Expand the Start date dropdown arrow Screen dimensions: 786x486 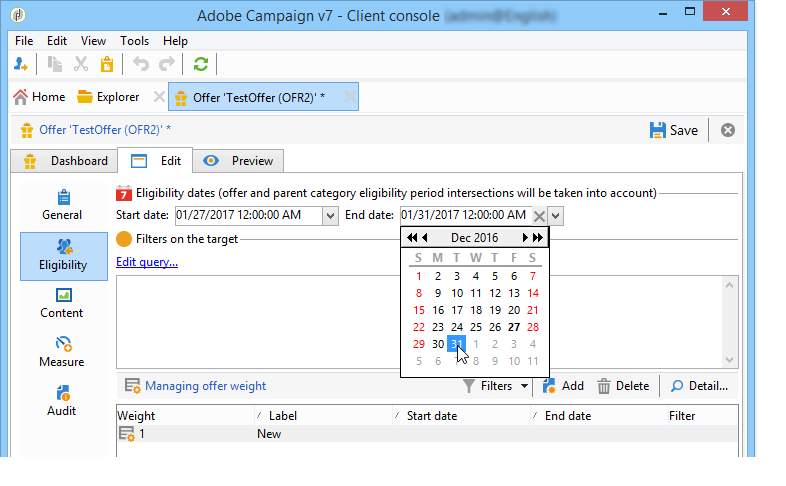[330, 216]
